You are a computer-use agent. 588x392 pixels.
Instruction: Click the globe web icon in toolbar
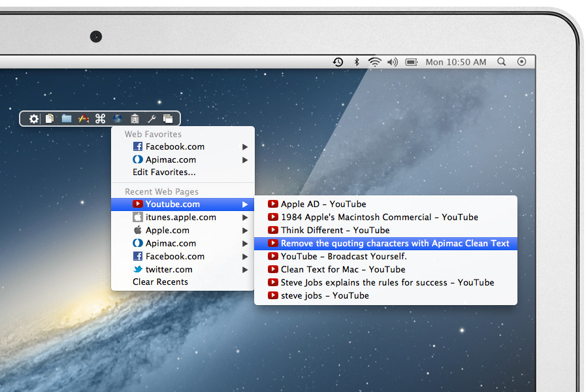(x=118, y=118)
